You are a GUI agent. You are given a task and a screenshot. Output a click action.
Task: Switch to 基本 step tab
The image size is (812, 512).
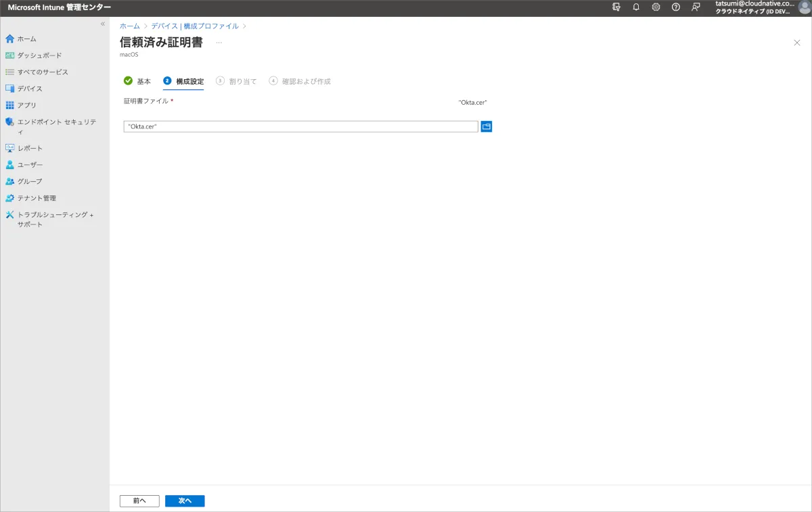point(137,81)
